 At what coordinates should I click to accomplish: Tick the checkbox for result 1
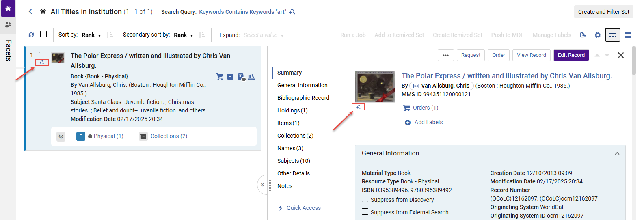click(x=42, y=55)
